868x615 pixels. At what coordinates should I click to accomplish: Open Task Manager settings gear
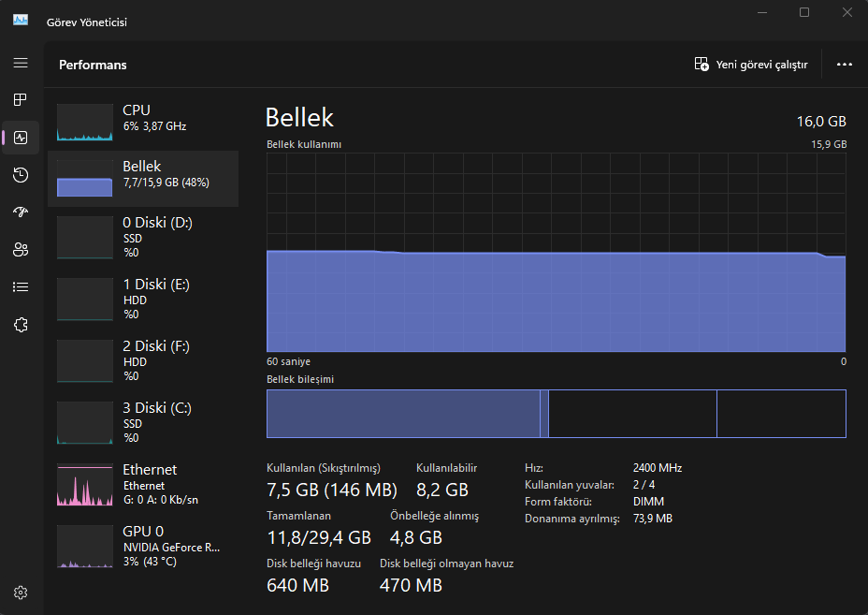tap(21, 593)
